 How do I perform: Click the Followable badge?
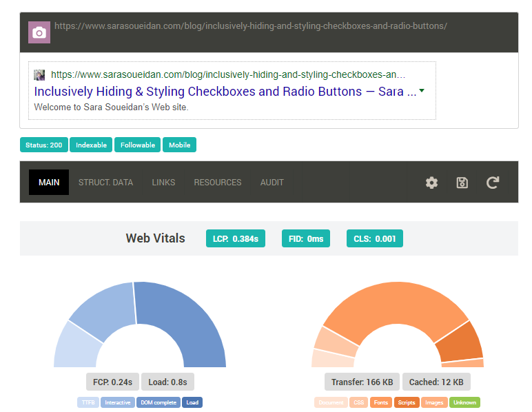[x=137, y=145]
